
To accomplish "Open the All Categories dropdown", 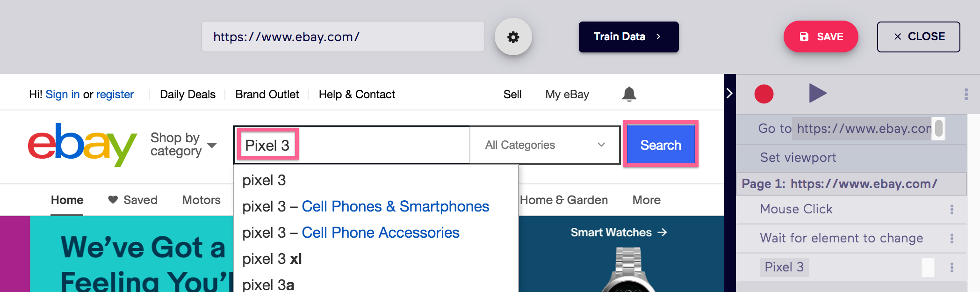I will 544,145.
